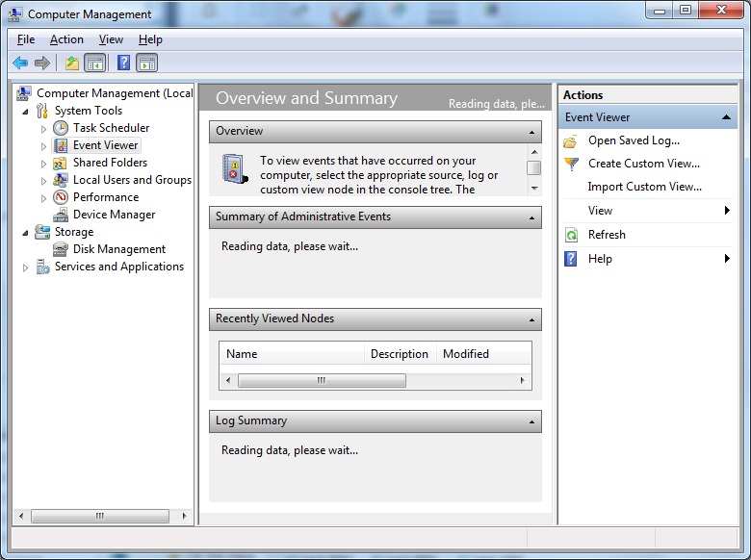Click the Overview text vertical scrollbar thumb
Image resolution: width=751 pixels, height=560 pixels.
pyautogui.click(x=533, y=168)
